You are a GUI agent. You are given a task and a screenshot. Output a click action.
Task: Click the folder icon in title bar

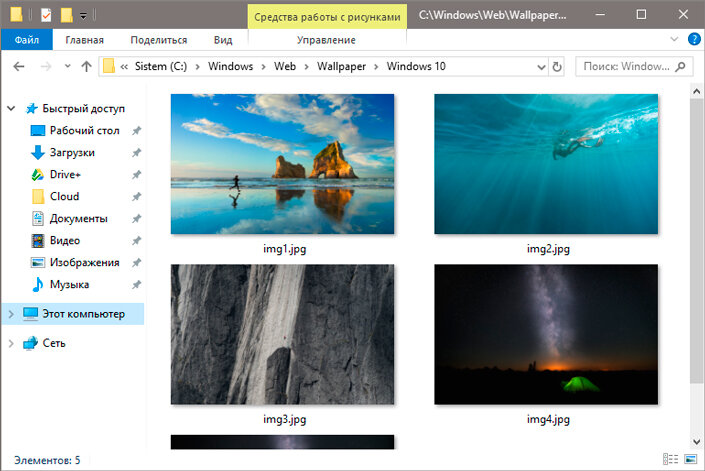(16, 14)
